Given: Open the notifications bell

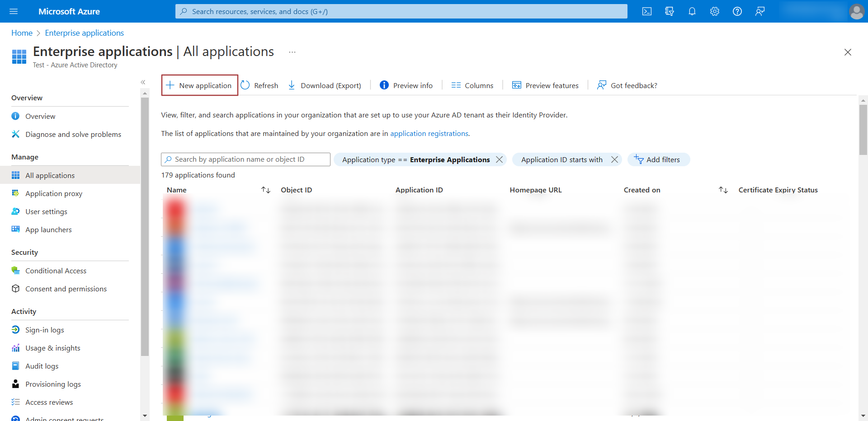Looking at the screenshot, I should (x=692, y=11).
